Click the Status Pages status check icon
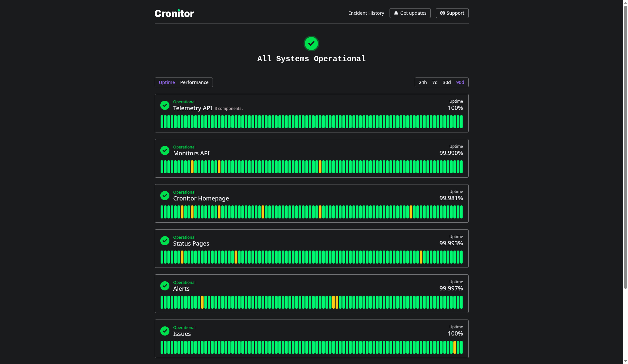This screenshot has width=628, height=364. pyautogui.click(x=165, y=241)
